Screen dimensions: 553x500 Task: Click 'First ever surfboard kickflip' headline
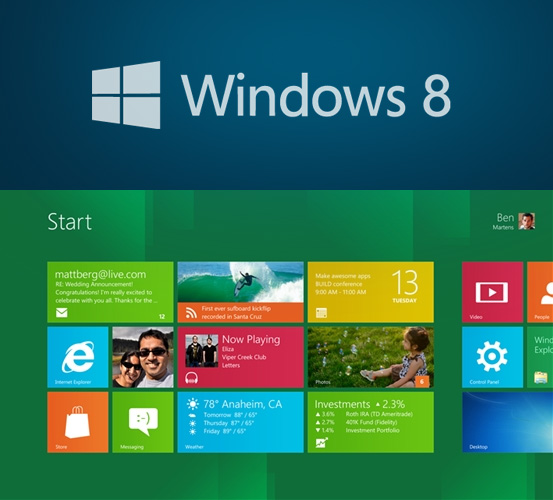236,309
